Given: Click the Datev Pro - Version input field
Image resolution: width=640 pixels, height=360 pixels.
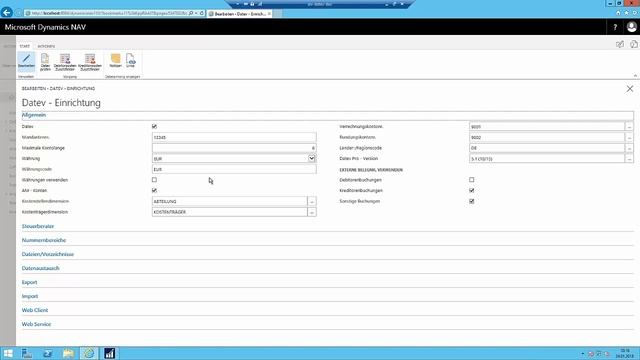Looking at the screenshot, I should [x=547, y=159].
